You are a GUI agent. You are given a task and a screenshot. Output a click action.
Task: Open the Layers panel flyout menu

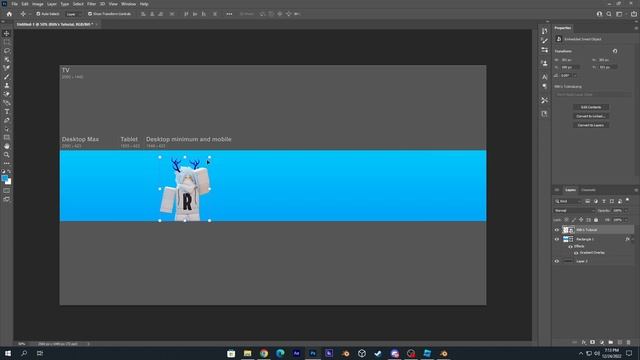[636, 190]
